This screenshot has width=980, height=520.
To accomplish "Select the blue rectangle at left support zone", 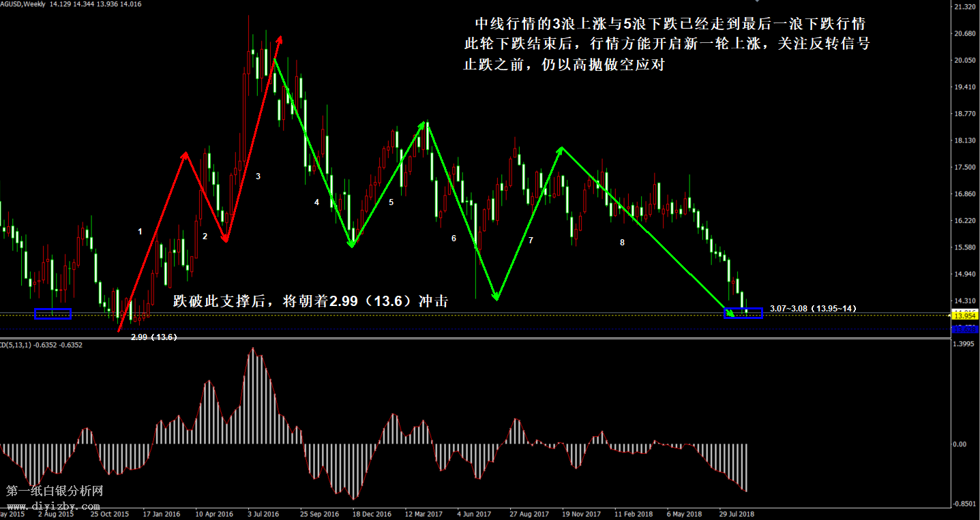I will click(x=53, y=313).
